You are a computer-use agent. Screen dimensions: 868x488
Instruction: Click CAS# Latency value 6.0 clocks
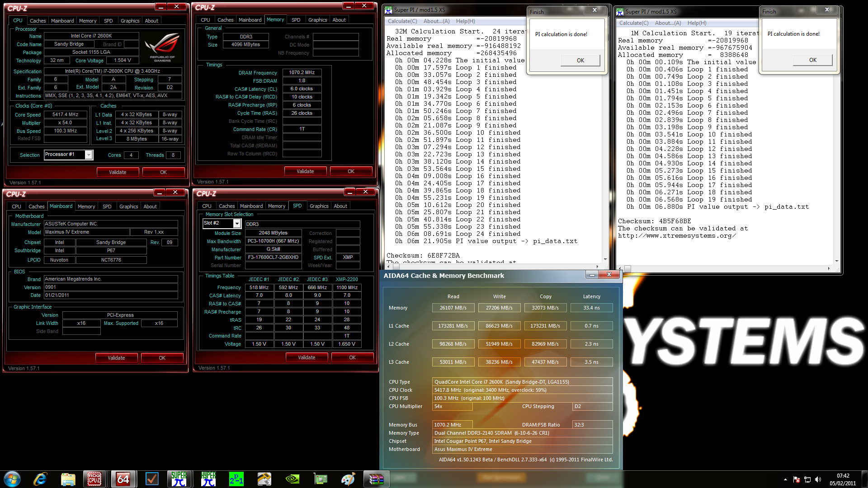tap(302, 89)
